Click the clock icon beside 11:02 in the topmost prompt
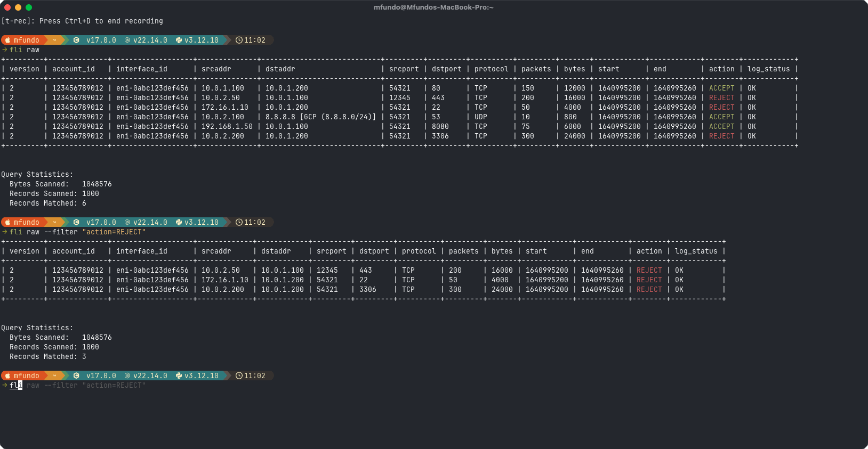Image resolution: width=868 pixels, height=449 pixels. coord(239,40)
